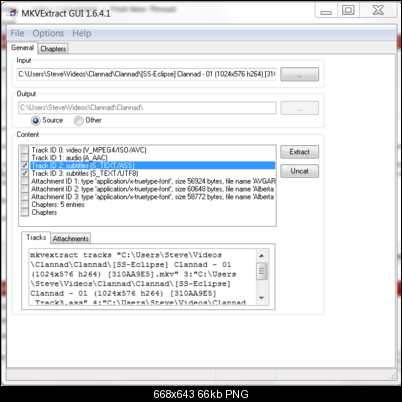Switch to the Chapters tab
Image resolution: width=402 pixels, height=402 pixels.
53,49
